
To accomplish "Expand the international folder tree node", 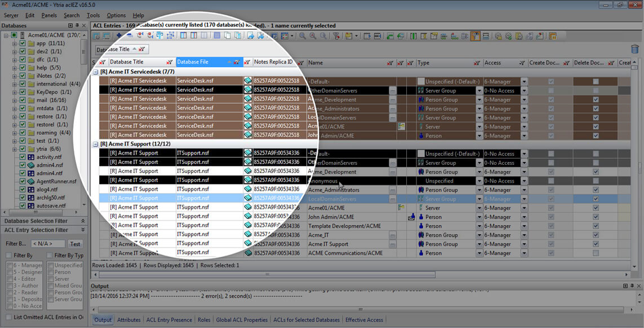I will click(15, 84).
